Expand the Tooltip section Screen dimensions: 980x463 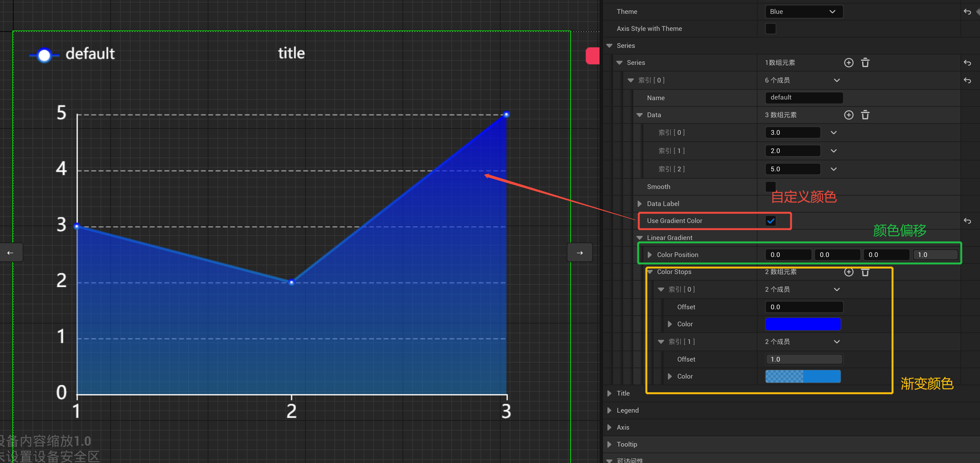click(609, 444)
